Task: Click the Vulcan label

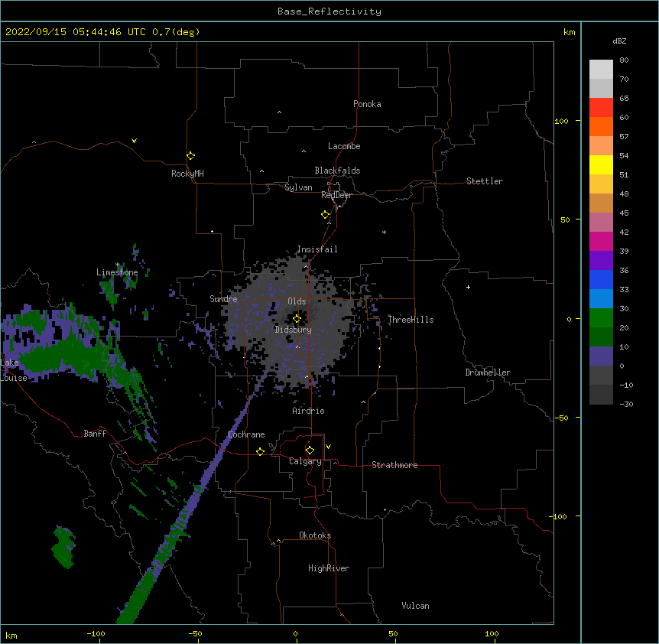Action: [415, 606]
